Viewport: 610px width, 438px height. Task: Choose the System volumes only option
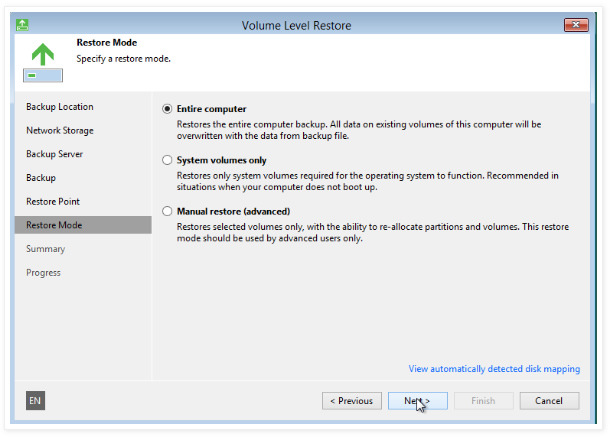(167, 160)
